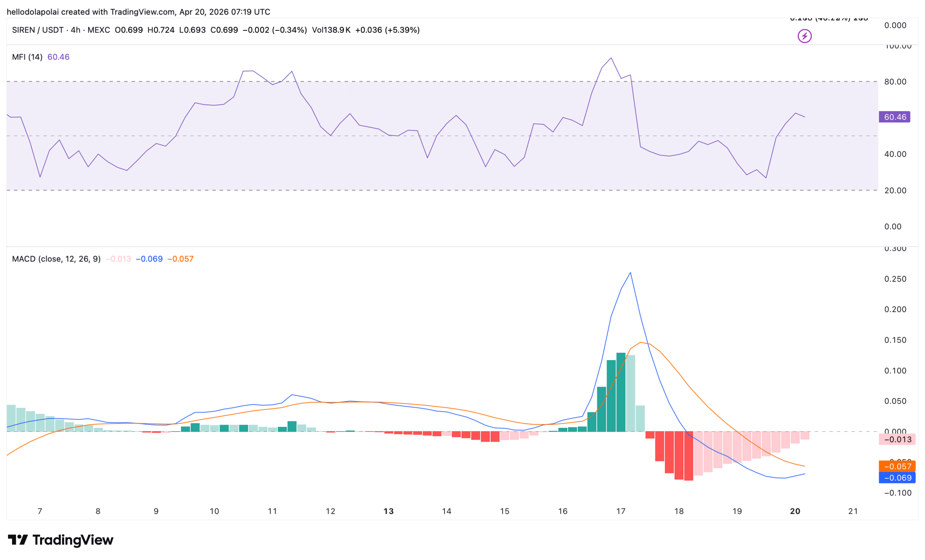Click the TradingView logo at the bottom left
This screenshot has width=925, height=560.
(60, 540)
